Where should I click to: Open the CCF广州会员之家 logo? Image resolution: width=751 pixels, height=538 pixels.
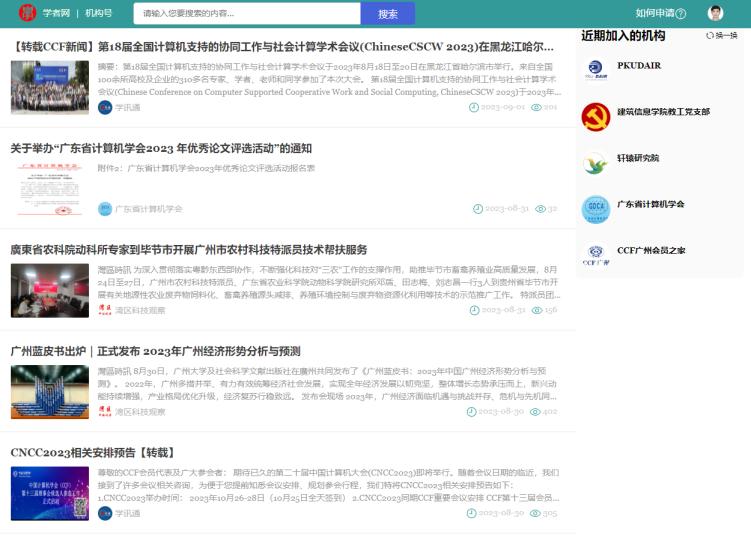tap(596, 255)
